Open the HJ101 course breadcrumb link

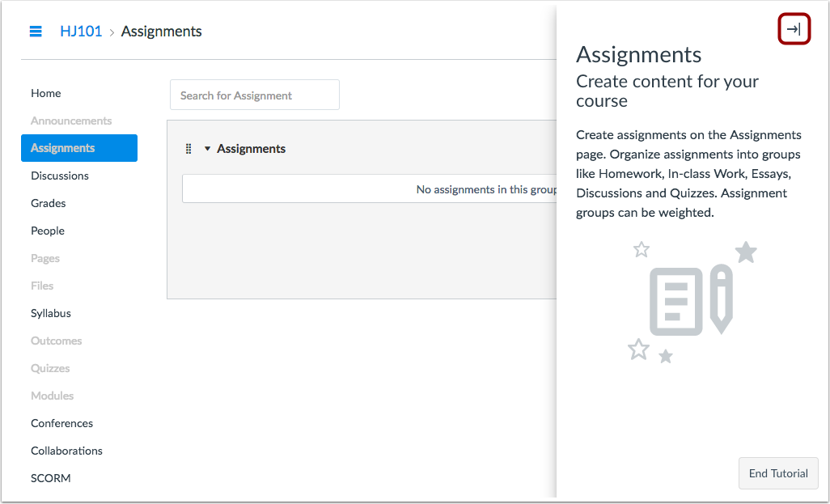81,32
